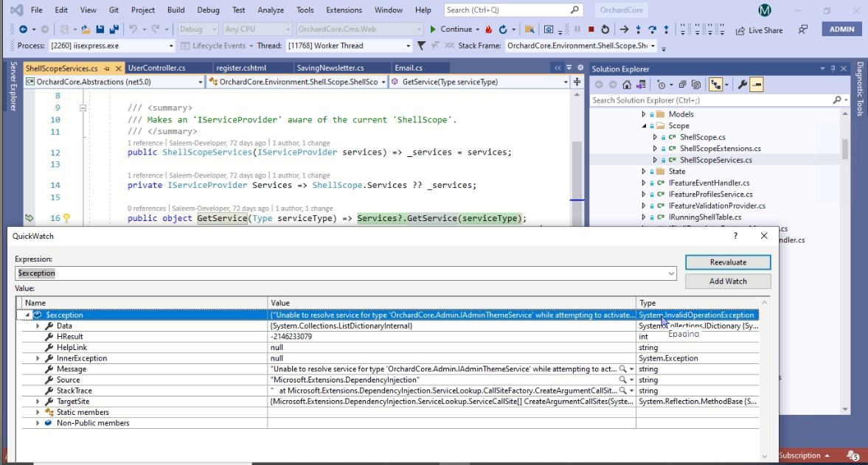
Task: Open the QuickWatch Expression dropdown arrow
Action: tap(671, 273)
